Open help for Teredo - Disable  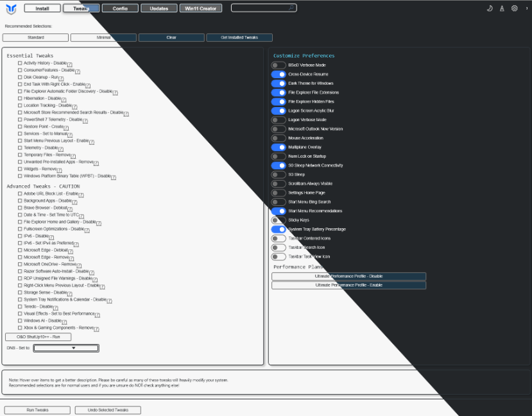[x=56, y=308]
